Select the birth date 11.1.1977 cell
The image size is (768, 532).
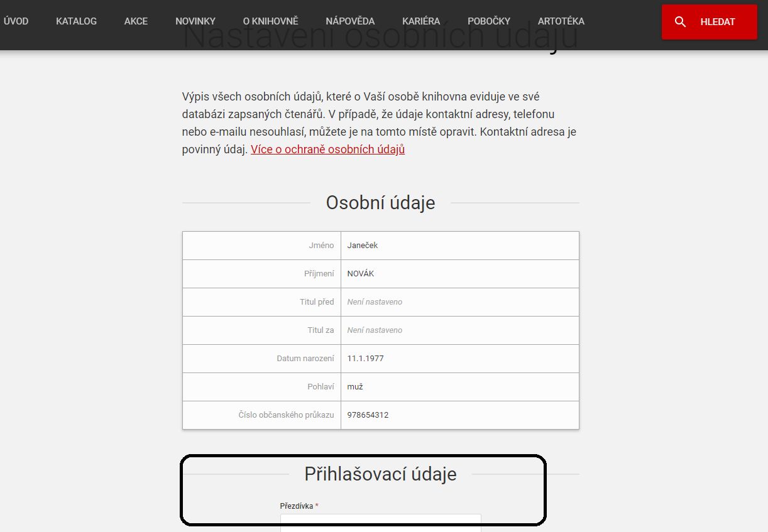pos(365,359)
